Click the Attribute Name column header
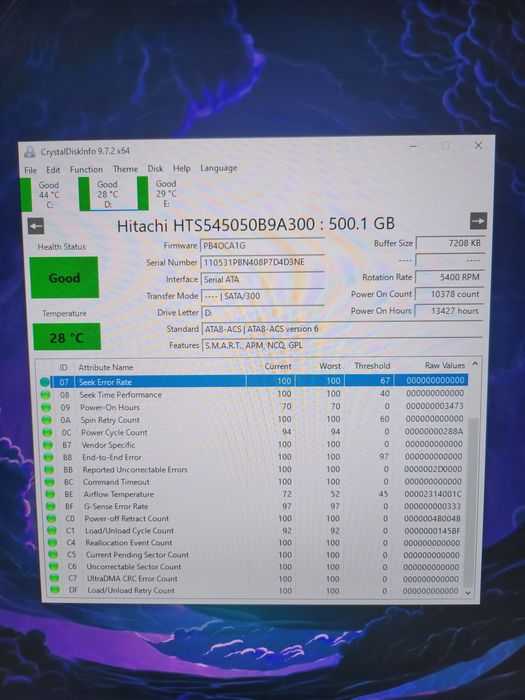Viewport: 525px width, 700px height. (x=106, y=367)
